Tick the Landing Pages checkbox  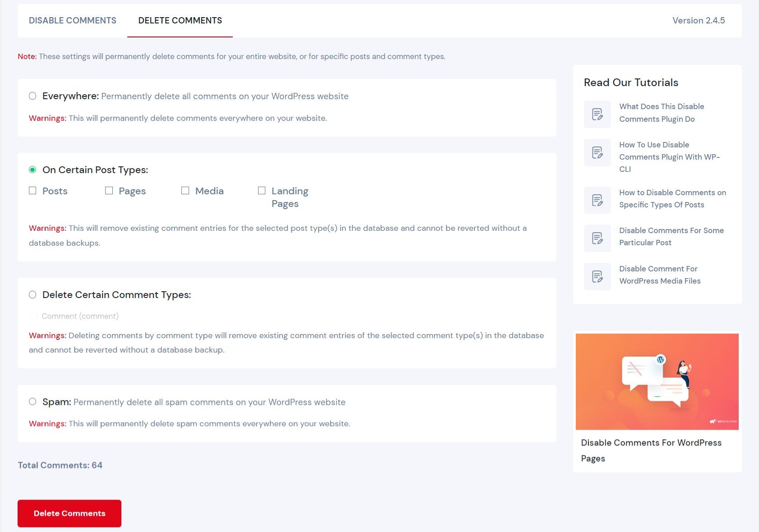point(262,191)
